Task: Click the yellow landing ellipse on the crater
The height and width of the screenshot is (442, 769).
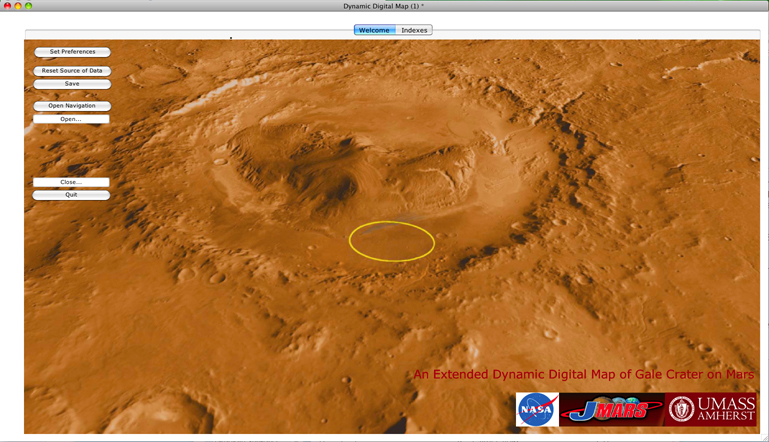Action: 392,241
